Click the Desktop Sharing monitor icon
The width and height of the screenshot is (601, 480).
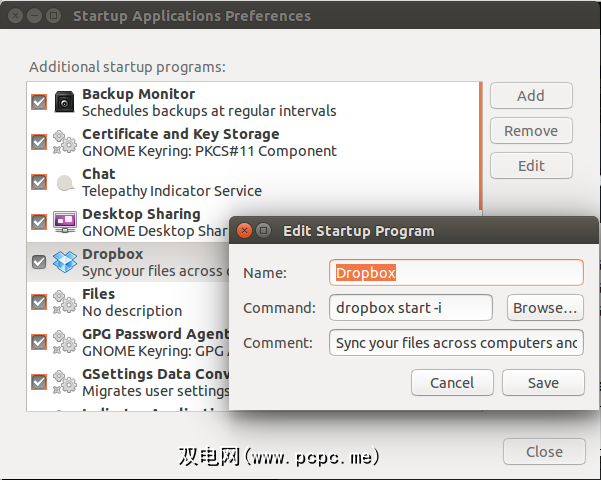tap(65, 222)
